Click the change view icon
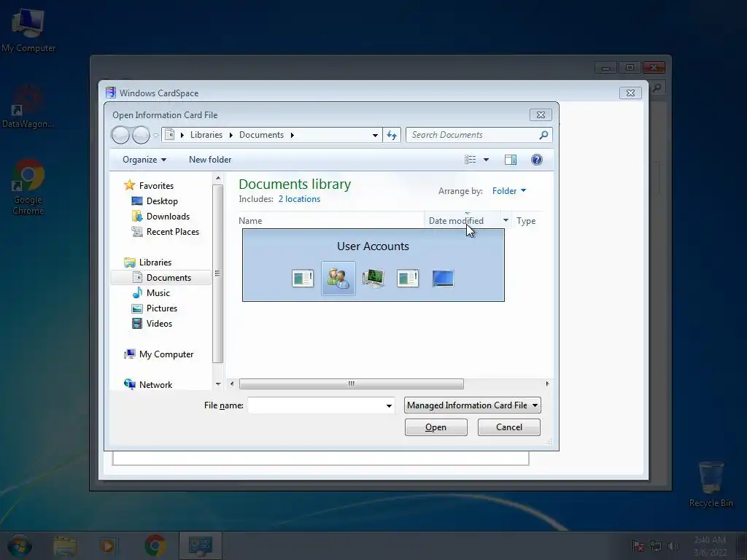 471,160
